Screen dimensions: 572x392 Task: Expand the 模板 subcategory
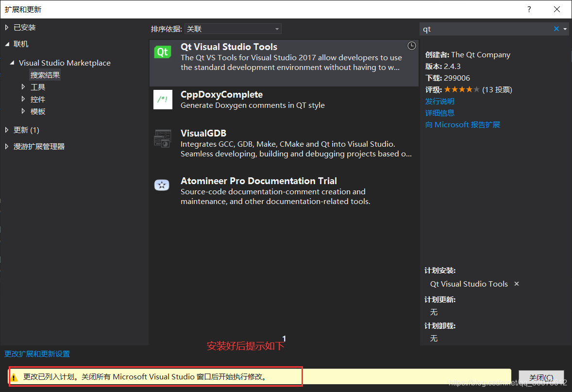tap(23, 111)
